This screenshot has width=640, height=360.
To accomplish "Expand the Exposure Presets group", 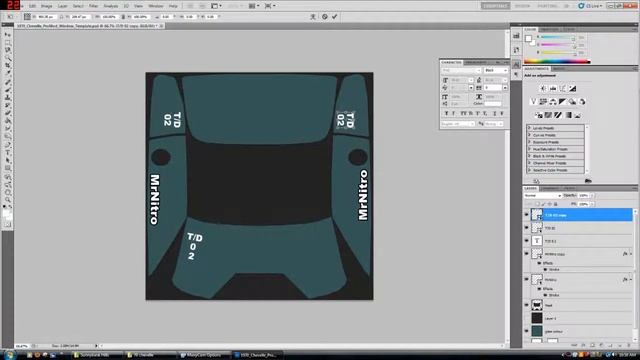I will 529,142.
